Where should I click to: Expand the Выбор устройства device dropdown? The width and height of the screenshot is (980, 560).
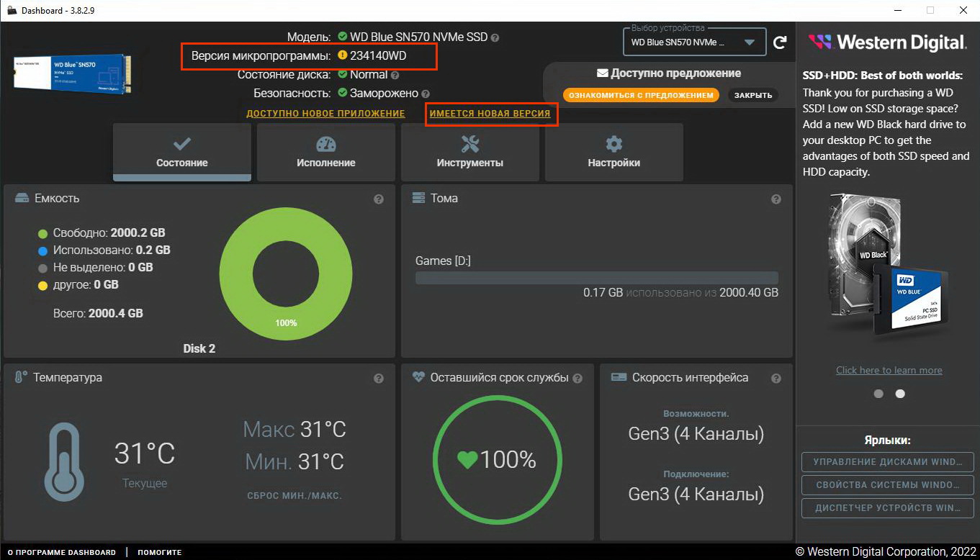[x=693, y=42]
